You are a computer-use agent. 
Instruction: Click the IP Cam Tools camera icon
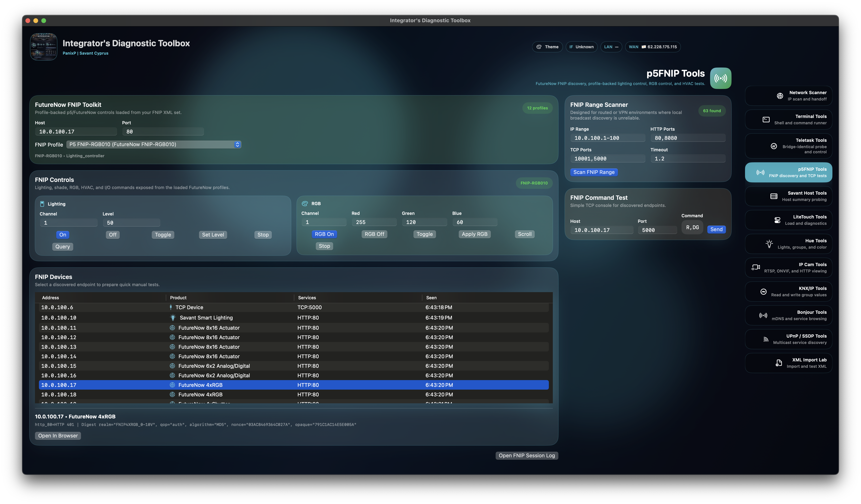coord(755,267)
